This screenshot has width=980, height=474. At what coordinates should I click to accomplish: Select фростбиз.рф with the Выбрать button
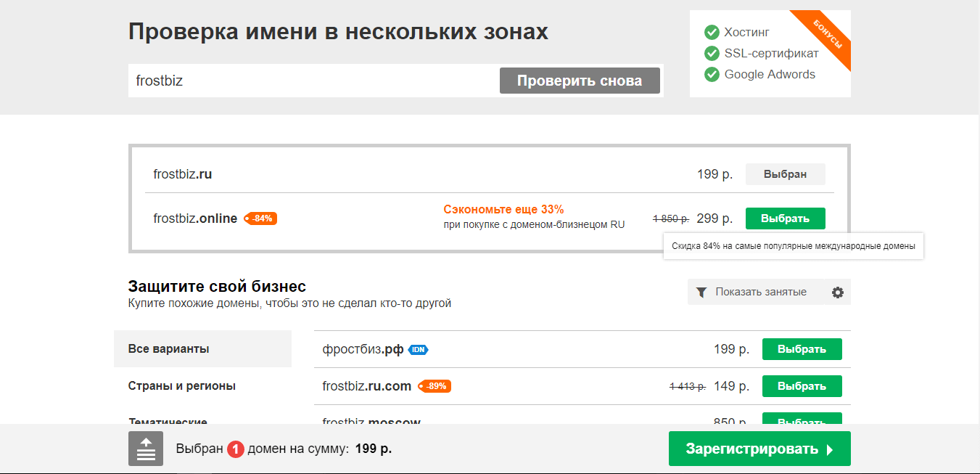click(x=802, y=349)
